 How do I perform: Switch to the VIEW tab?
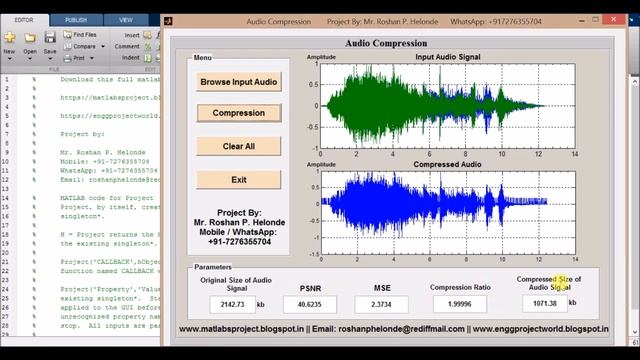coord(126,20)
